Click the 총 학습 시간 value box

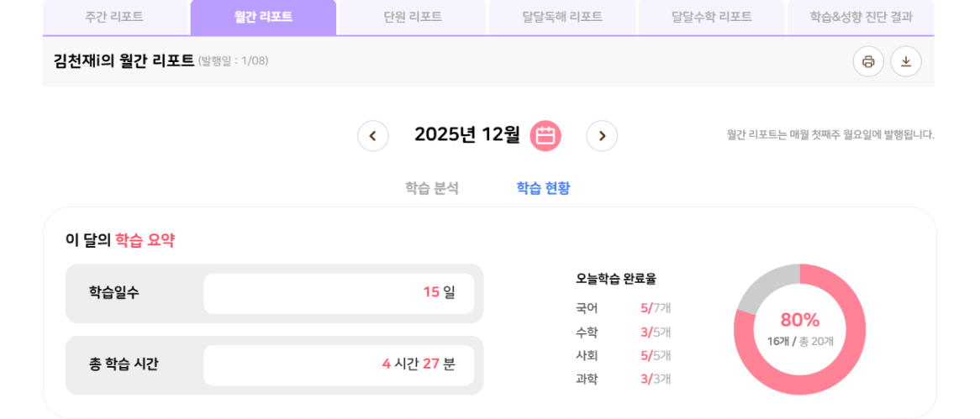(x=339, y=364)
